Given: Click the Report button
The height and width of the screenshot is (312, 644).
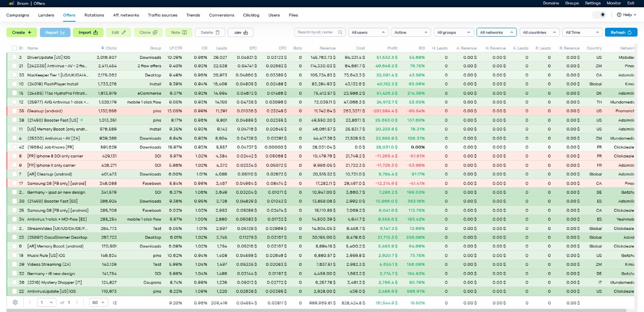Looking at the screenshot, I should click(55, 33).
